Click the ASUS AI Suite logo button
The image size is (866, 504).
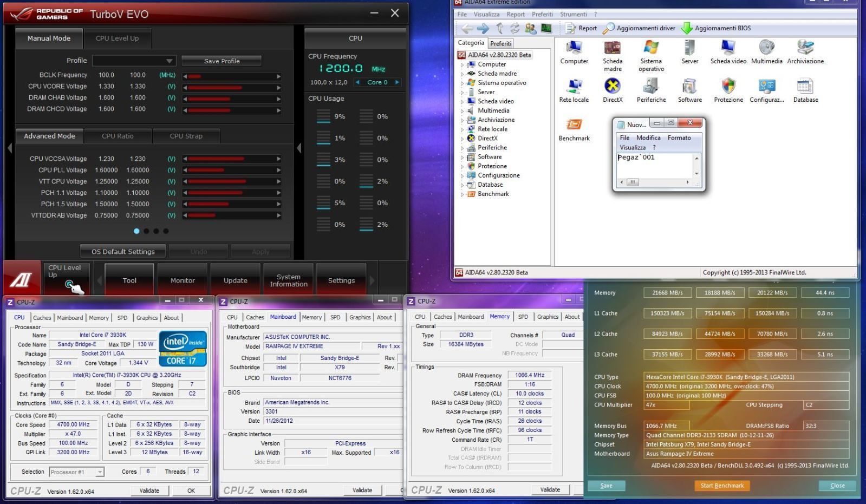tap(22, 279)
